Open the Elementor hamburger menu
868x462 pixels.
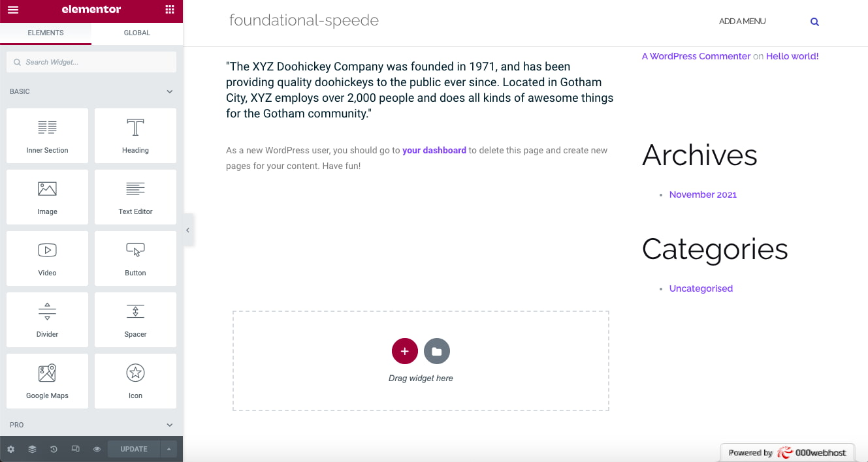(13, 10)
